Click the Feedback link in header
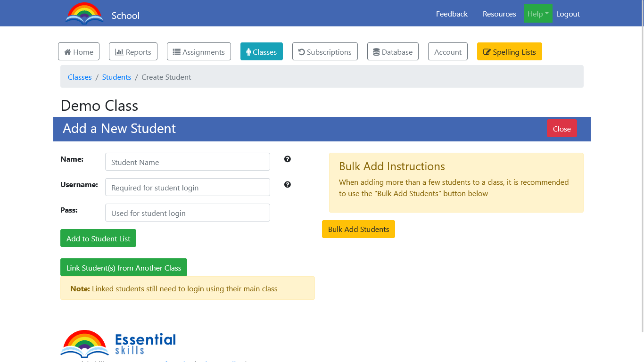This screenshot has height=362, width=644. (x=452, y=14)
